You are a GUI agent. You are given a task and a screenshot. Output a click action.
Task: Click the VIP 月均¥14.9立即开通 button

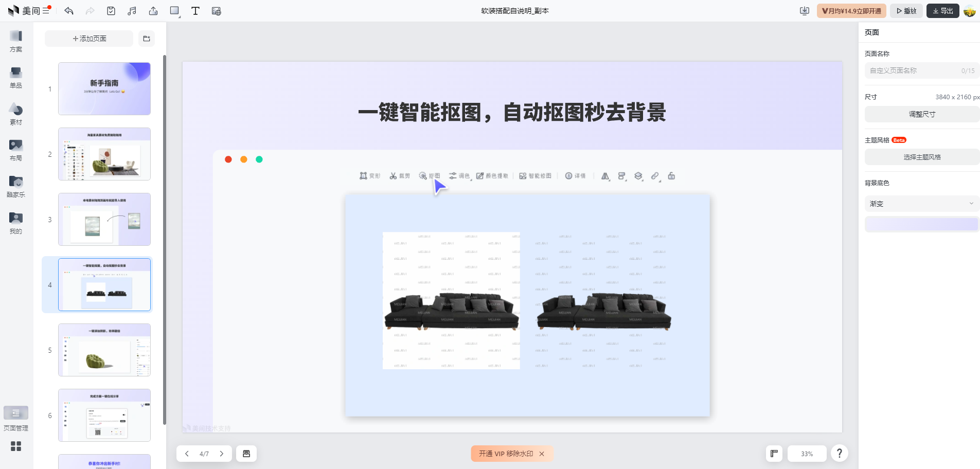tap(851, 11)
